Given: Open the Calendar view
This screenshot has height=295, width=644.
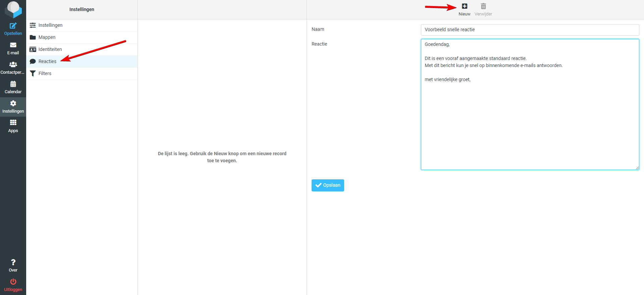Looking at the screenshot, I should click(13, 84).
